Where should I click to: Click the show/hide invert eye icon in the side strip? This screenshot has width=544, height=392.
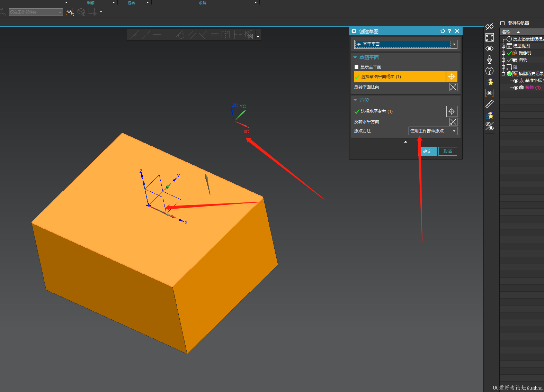click(x=489, y=126)
